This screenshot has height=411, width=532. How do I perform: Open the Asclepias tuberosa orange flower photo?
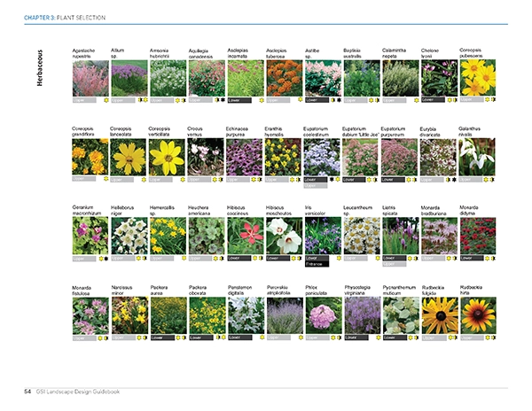click(x=283, y=78)
